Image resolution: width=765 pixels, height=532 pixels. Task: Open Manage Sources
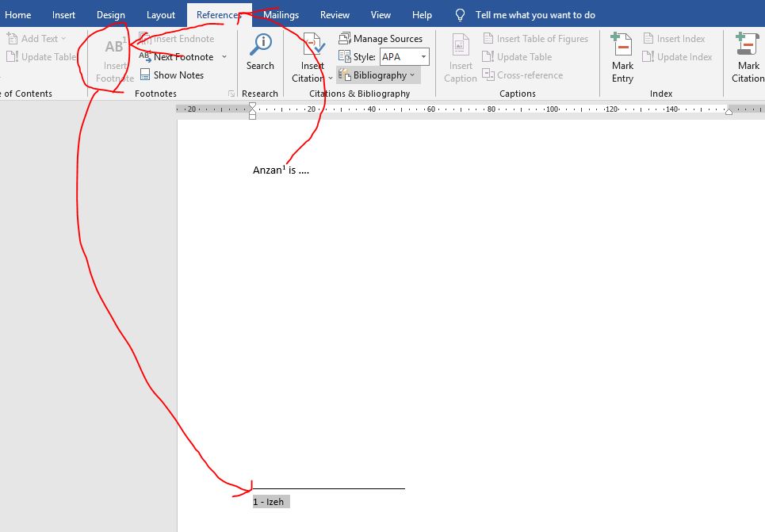(x=381, y=38)
